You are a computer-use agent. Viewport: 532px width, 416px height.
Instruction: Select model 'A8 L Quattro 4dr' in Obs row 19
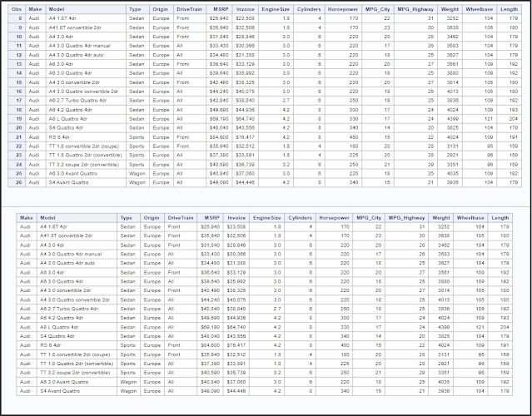click(68, 119)
